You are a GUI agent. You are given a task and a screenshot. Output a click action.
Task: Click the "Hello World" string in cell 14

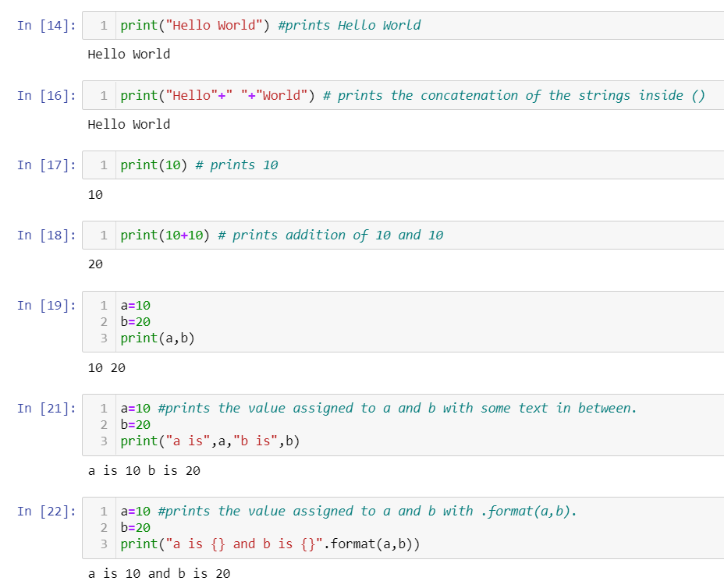(x=214, y=26)
